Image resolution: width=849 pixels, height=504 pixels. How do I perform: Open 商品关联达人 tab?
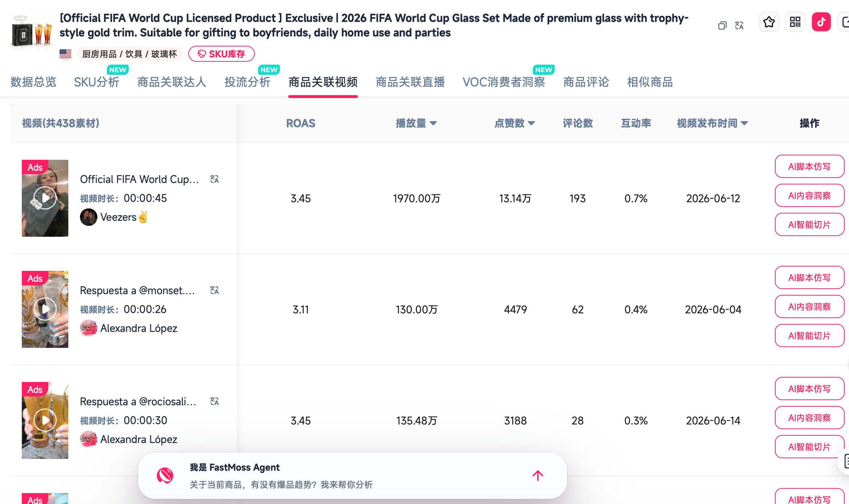click(x=172, y=82)
